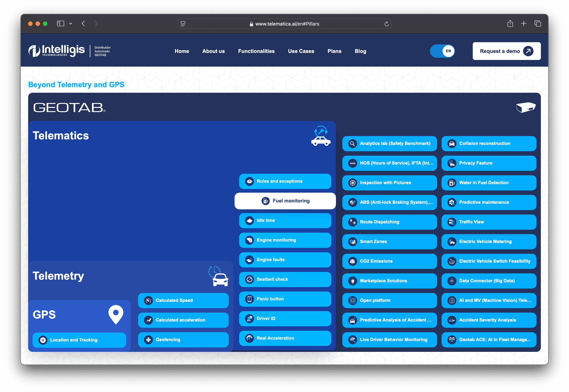The height and width of the screenshot is (392, 569).
Task: Click the arrow icon in Request a demo
Action: [x=528, y=51]
